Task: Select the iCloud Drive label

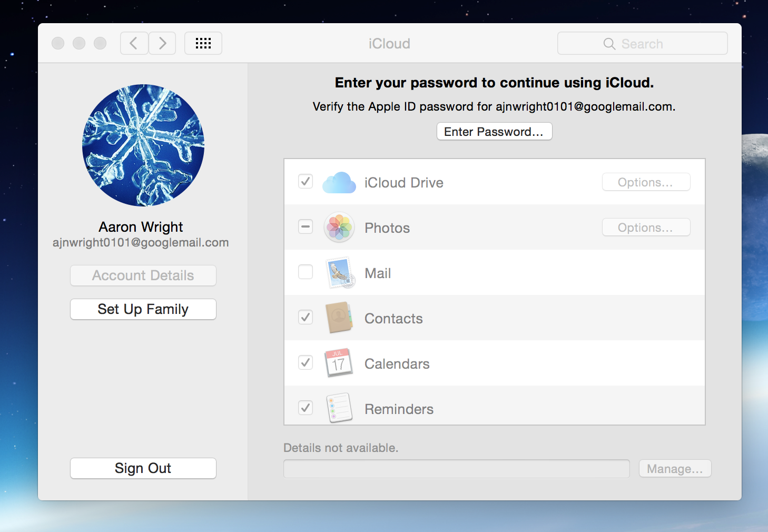Action: (404, 183)
